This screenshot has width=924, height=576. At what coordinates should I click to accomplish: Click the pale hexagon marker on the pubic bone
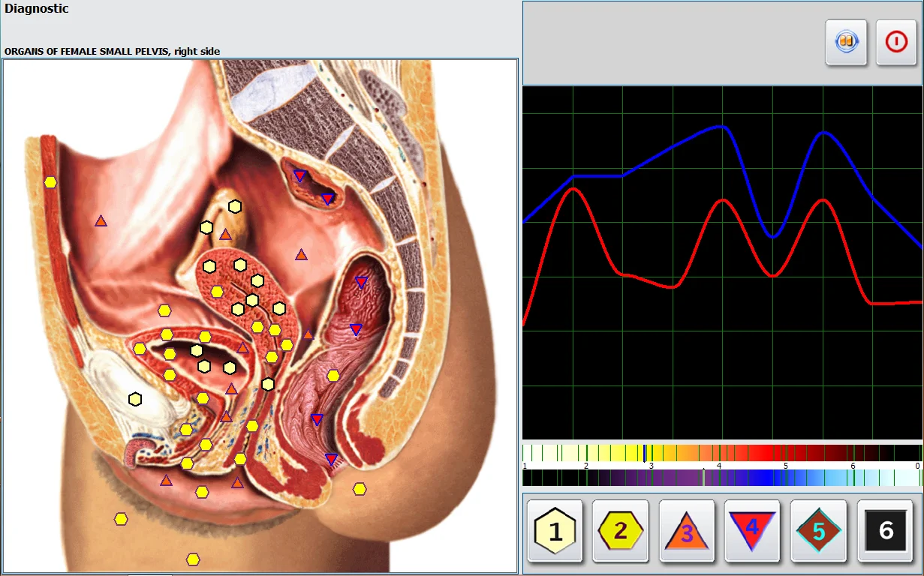[x=135, y=399]
